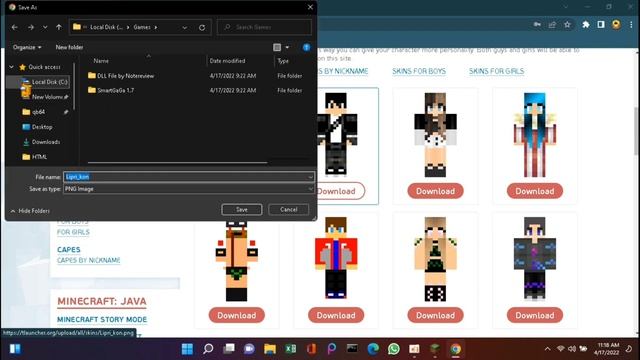The height and width of the screenshot is (360, 640).
Task: Expand the File name dropdown arrow
Action: [x=311, y=177]
